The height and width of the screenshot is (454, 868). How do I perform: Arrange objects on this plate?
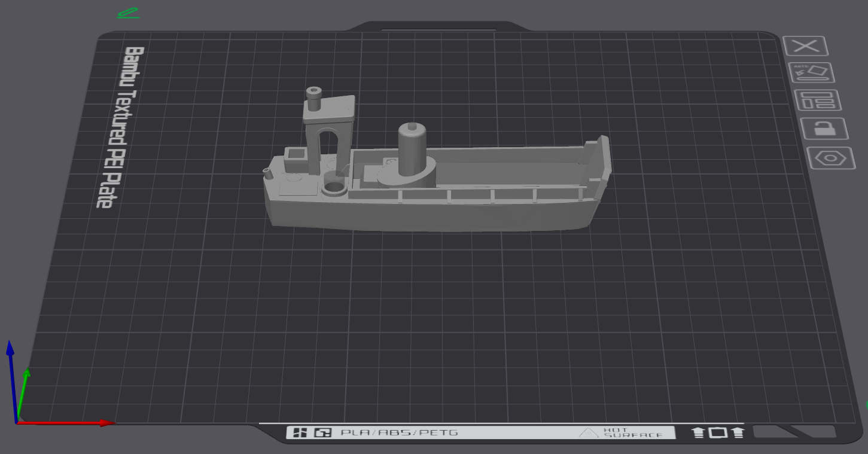pyautogui.click(x=818, y=100)
